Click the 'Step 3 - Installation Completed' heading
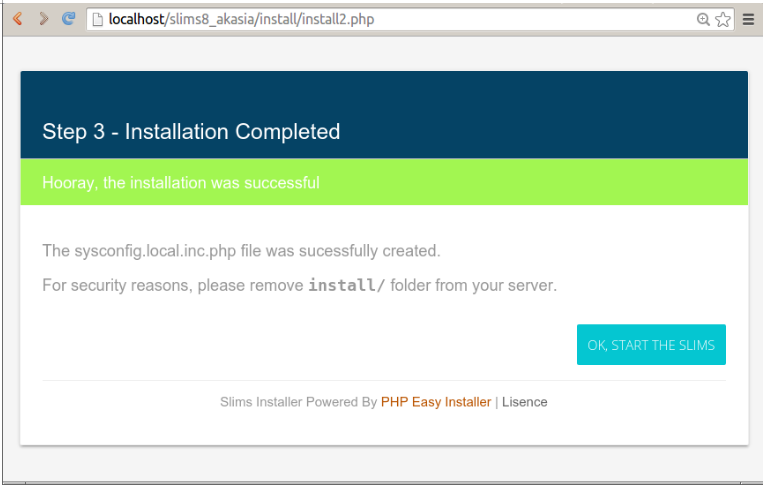The width and height of the screenshot is (763, 490). 191,131
